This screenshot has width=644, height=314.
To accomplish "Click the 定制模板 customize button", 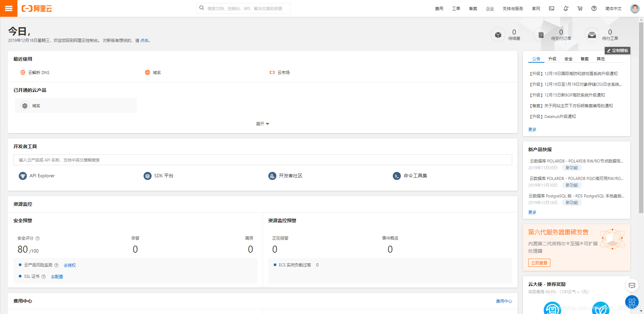I will pyautogui.click(x=618, y=51).
